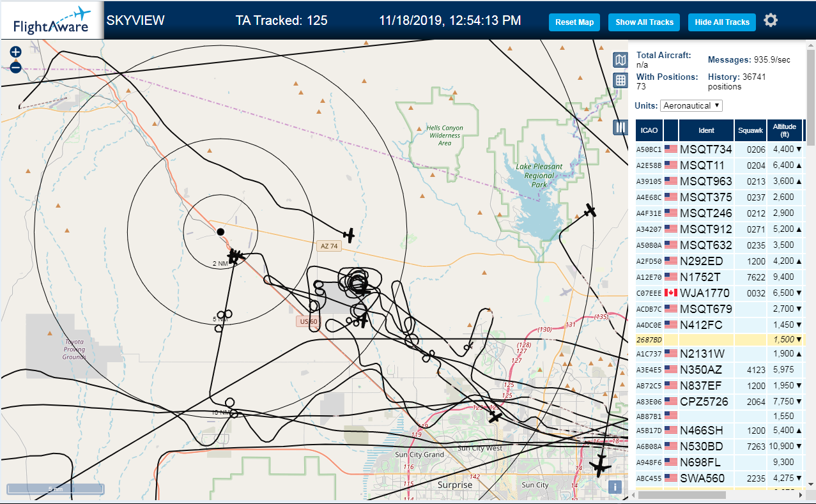Click Hide All Tracks button

tap(722, 22)
